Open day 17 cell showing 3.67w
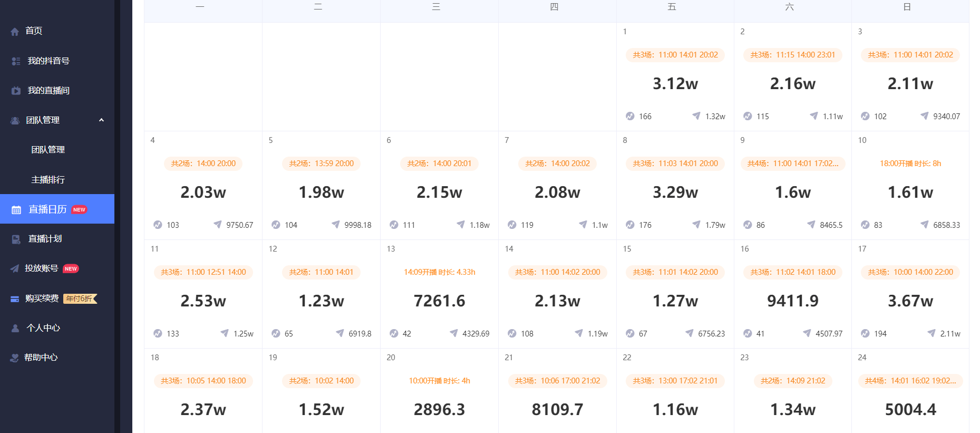 pos(910,294)
